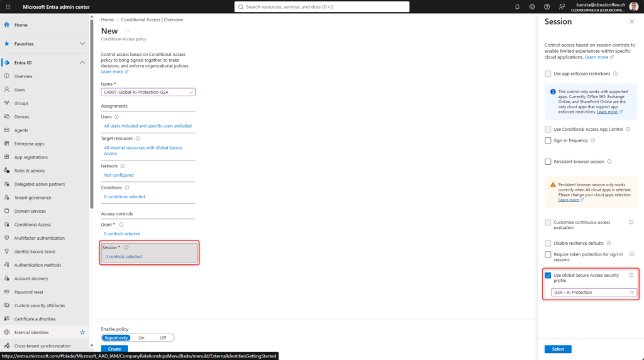The image size is (644, 360).
Task: Click Conditional Access | Overview breadcrumb
Action: [152, 20]
